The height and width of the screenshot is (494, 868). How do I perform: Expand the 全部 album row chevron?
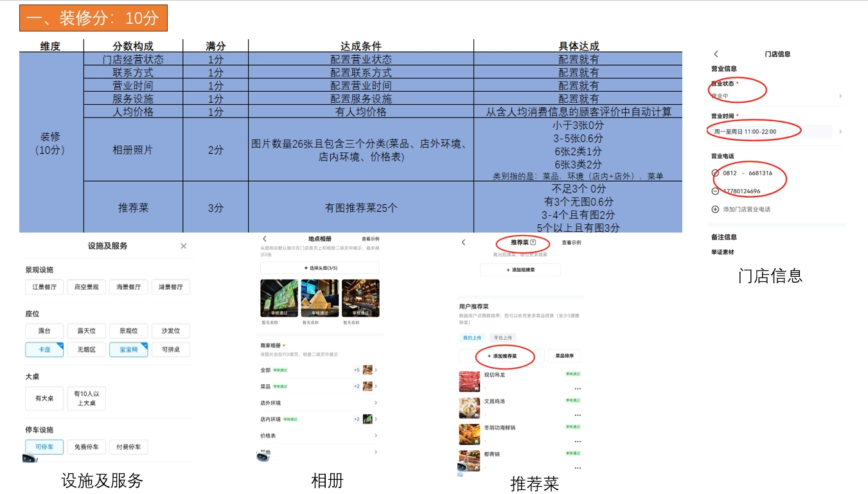tap(376, 370)
